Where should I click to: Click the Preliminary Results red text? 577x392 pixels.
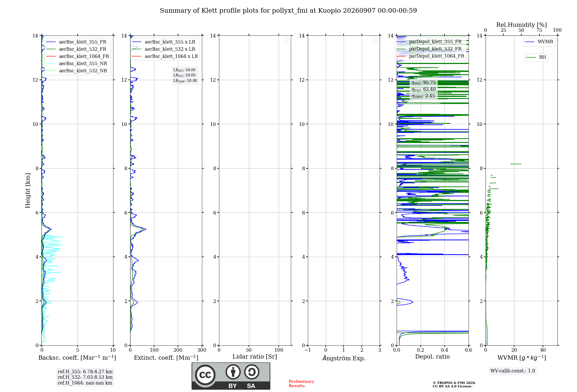tap(301, 384)
